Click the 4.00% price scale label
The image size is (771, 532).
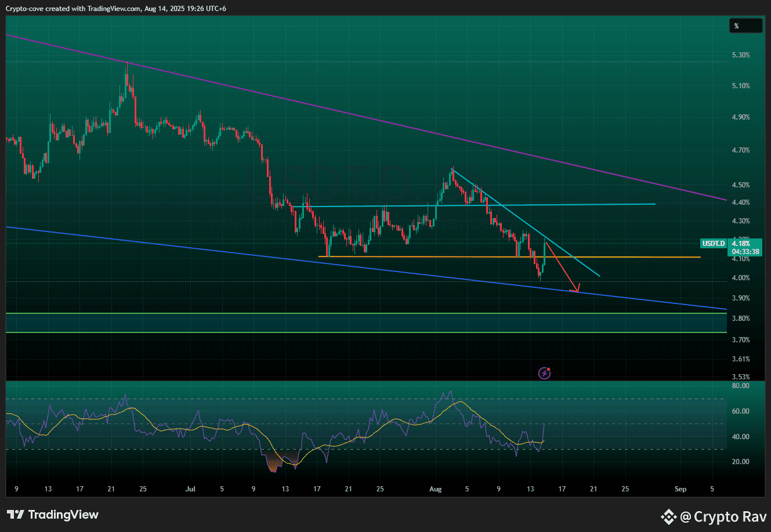point(741,278)
